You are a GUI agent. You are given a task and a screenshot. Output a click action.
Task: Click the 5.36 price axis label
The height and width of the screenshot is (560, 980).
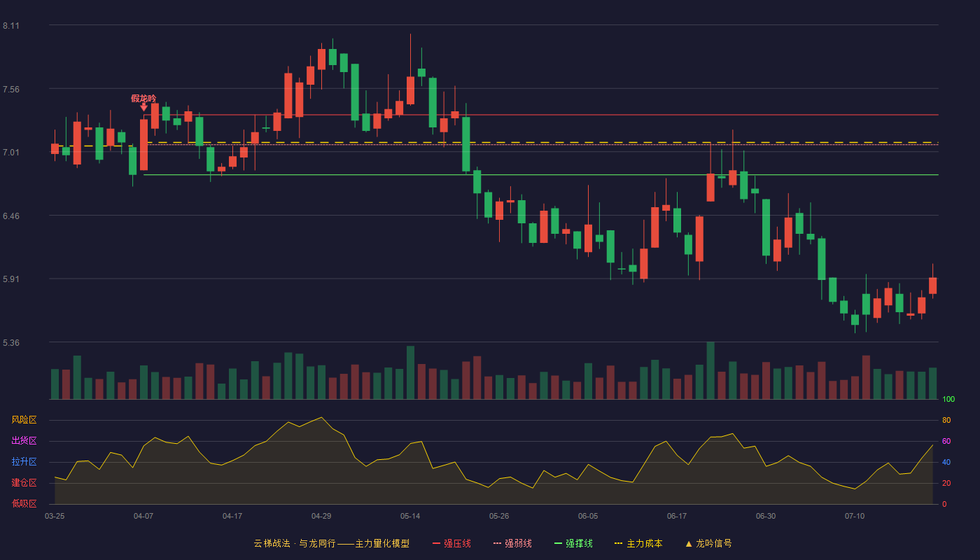tap(11, 343)
